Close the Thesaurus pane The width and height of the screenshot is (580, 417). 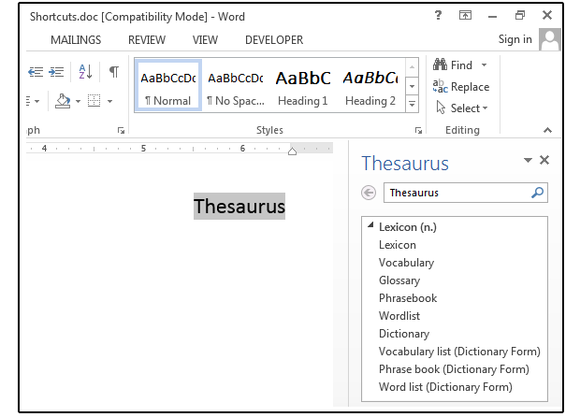coord(544,160)
